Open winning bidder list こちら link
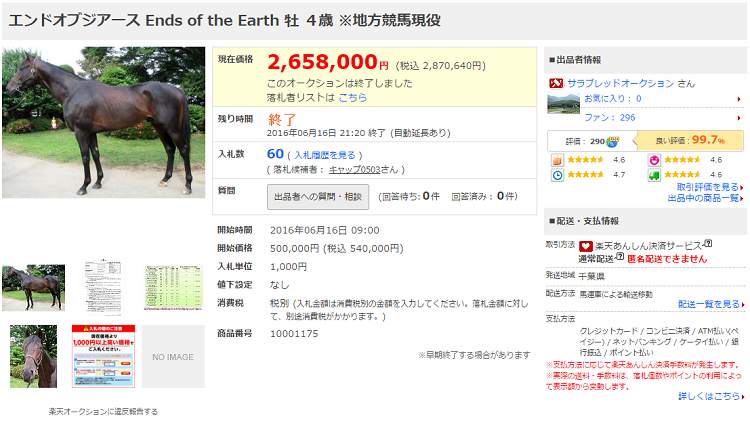The image size is (750, 421). click(352, 98)
